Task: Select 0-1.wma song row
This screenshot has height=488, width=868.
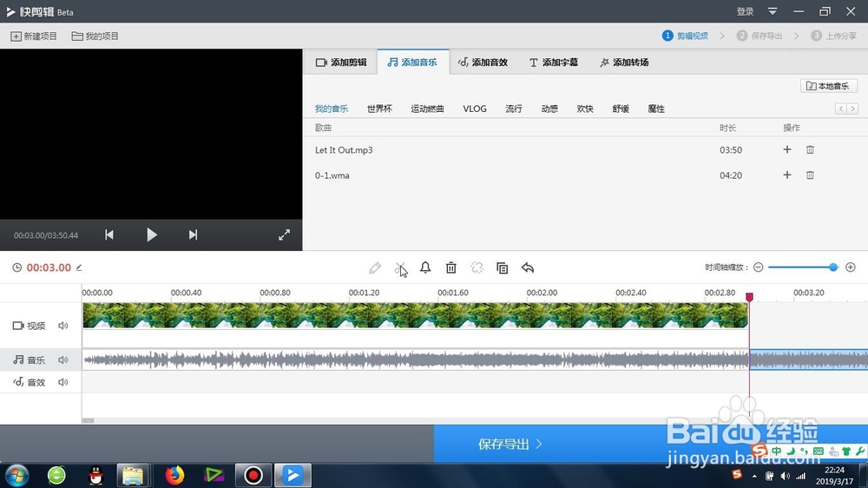Action: click(586, 175)
